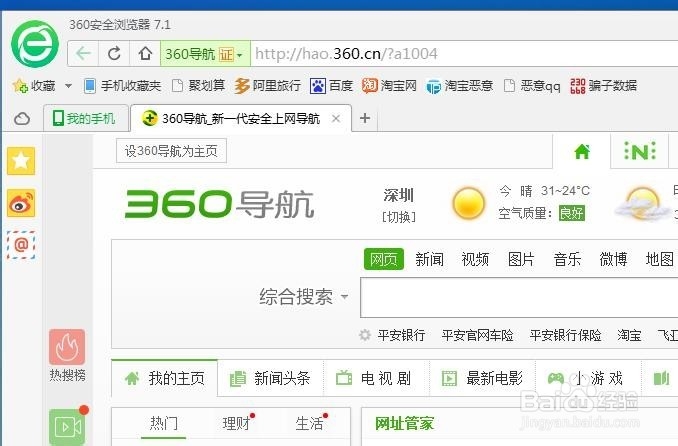Click in the main search input box
Viewport: 678px width, 446px height.
(519, 298)
